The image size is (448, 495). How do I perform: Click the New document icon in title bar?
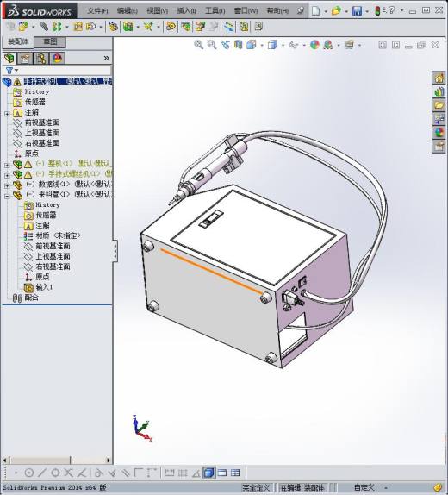316,10
